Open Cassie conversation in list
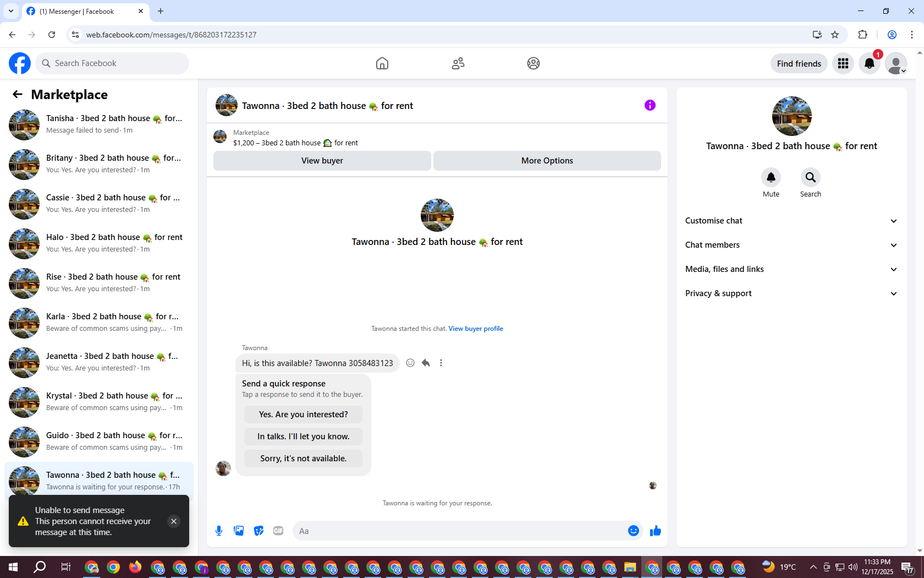924x578 pixels. click(99, 204)
